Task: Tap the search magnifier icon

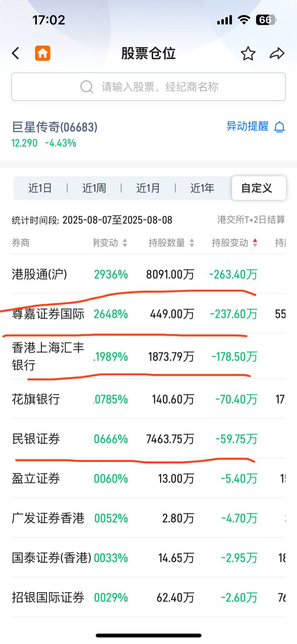Action: [x=87, y=87]
